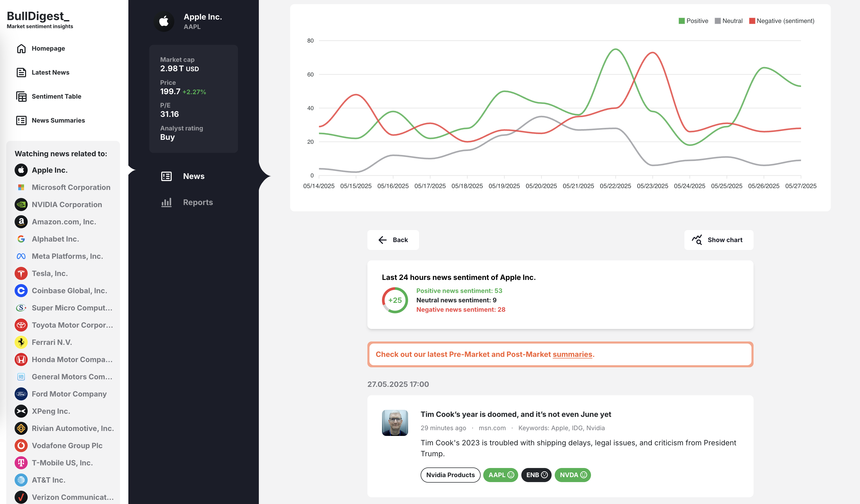Screen dimensions: 860x504
Task: Click the Back button
Action: 393,240
